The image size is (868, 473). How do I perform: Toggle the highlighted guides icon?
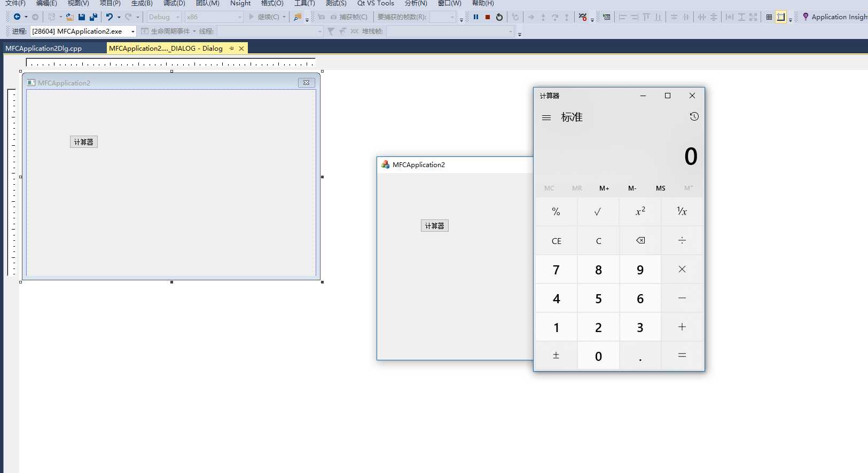(x=781, y=17)
